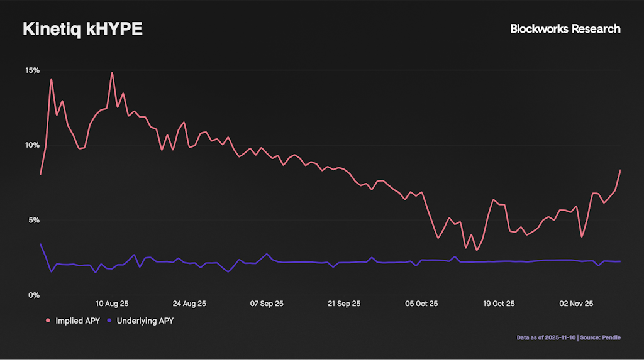
Task: Click the 0% y-axis label
Action: click(x=34, y=295)
